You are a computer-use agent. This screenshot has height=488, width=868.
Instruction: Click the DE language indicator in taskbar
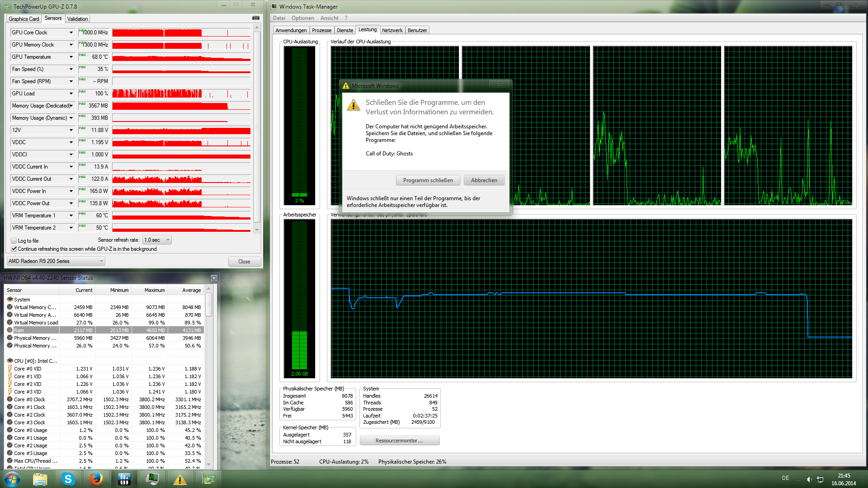point(786,478)
